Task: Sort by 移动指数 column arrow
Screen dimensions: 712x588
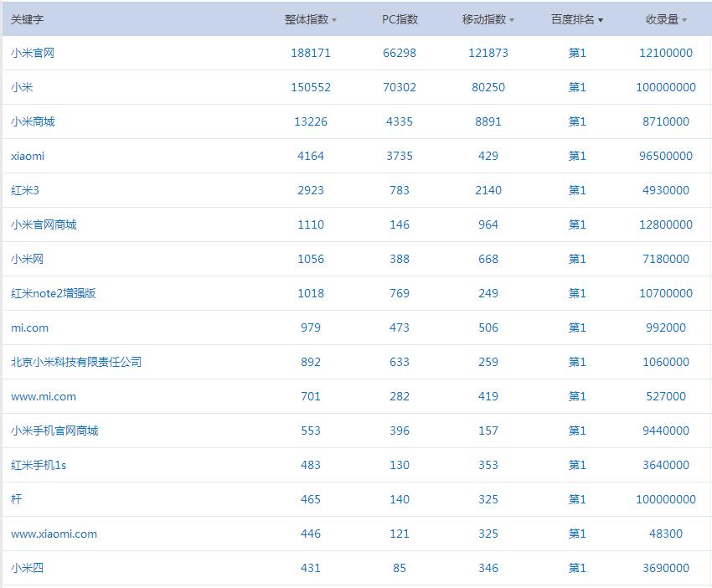Action: [512, 20]
